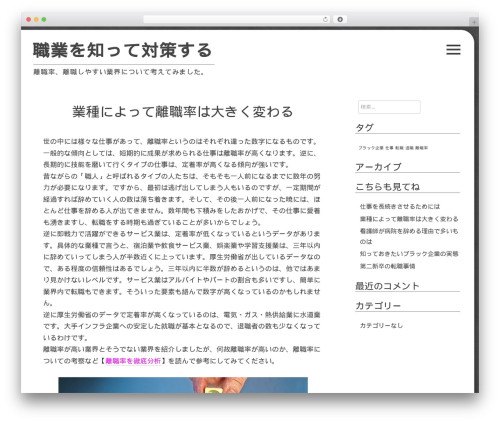Follow the pink link 離職率を徹底分析
The height and width of the screenshot is (423, 500).
133,361
